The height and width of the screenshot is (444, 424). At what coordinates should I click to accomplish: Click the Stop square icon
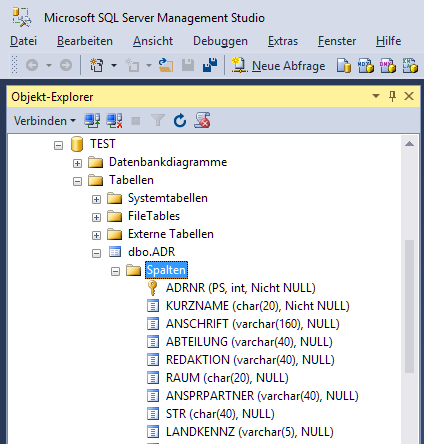click(136, 121)
